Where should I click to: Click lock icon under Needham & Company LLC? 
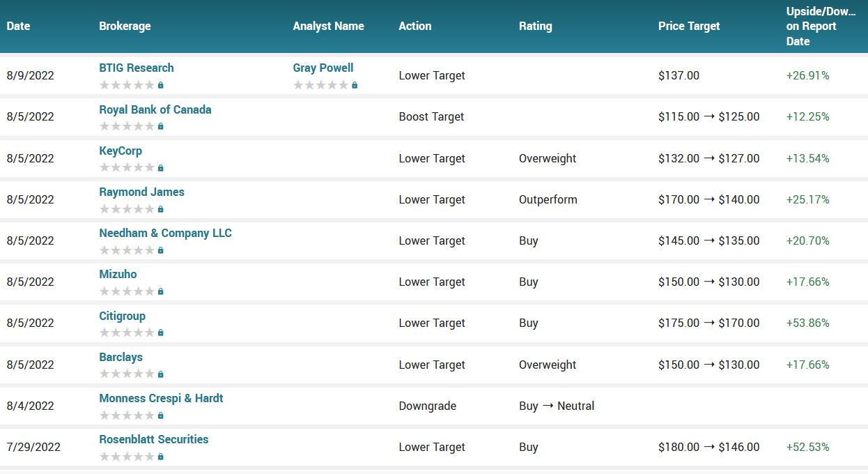161,250
